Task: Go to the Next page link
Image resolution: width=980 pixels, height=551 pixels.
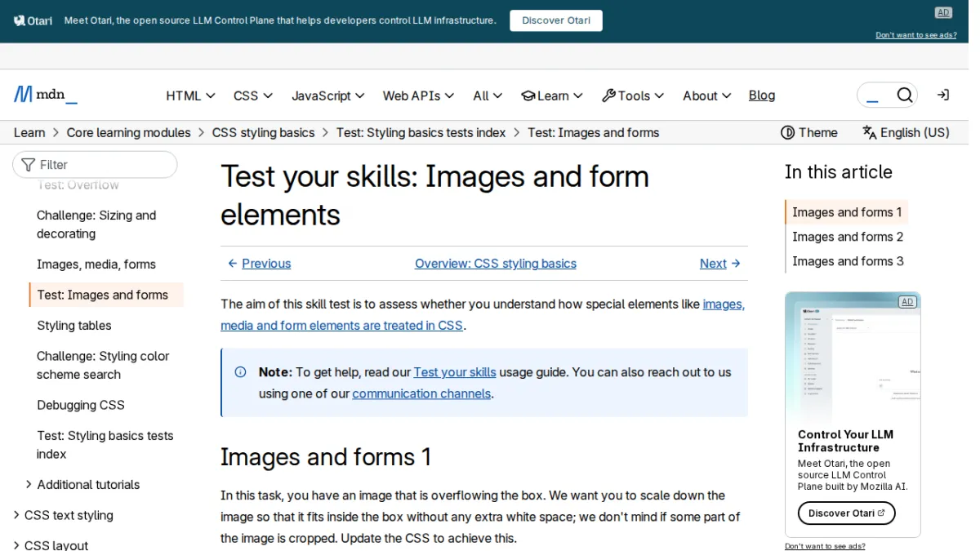Action: coord(720,264)
